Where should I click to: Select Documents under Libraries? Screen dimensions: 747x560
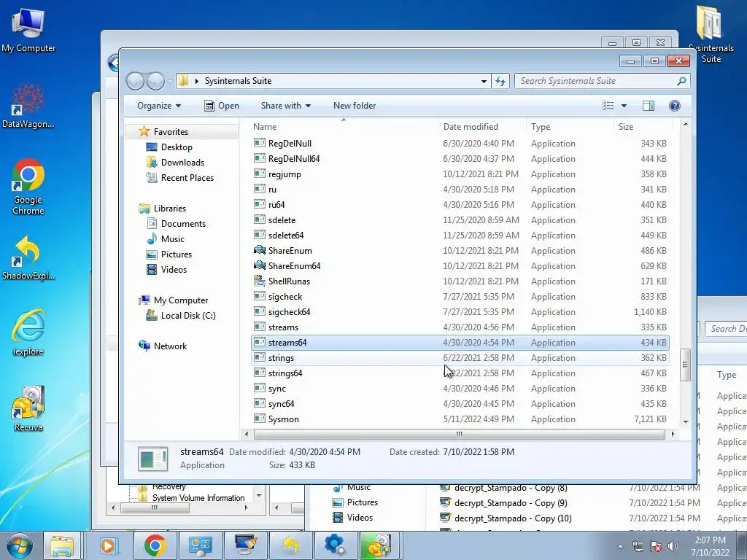point(183,223)
